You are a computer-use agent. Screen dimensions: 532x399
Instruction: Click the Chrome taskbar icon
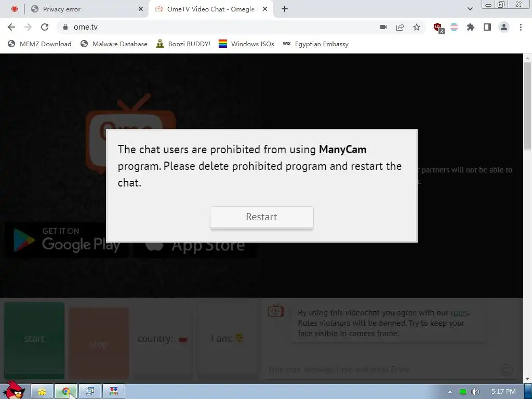(x=66, y=392)
